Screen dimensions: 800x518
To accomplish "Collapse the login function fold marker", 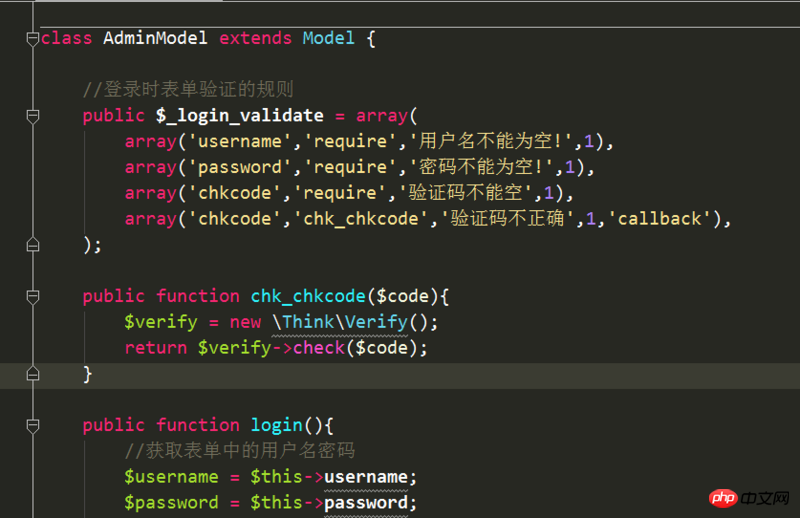I will pyautogui.click(x=33, y=426).
